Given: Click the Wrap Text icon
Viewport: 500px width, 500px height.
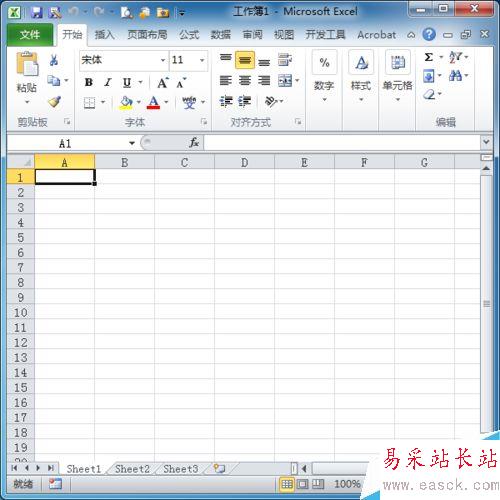Looking at the screenshot, I should (285, 60).
